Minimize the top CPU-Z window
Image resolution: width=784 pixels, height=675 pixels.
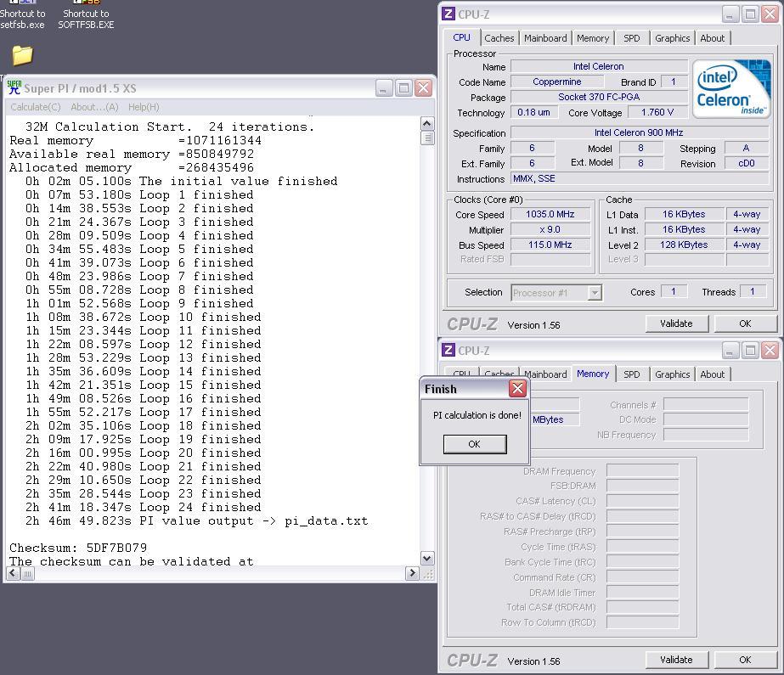[x=730, y=14]
